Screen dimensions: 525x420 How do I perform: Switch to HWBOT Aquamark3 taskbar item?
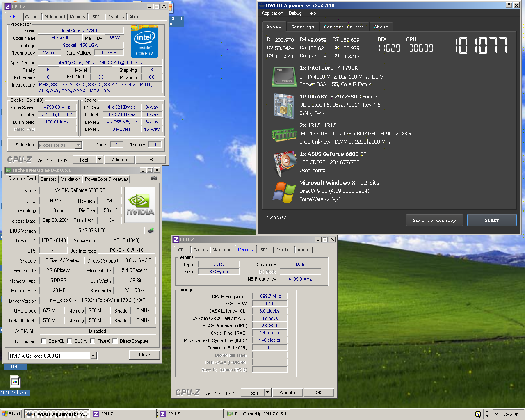[x=57, y=414]
